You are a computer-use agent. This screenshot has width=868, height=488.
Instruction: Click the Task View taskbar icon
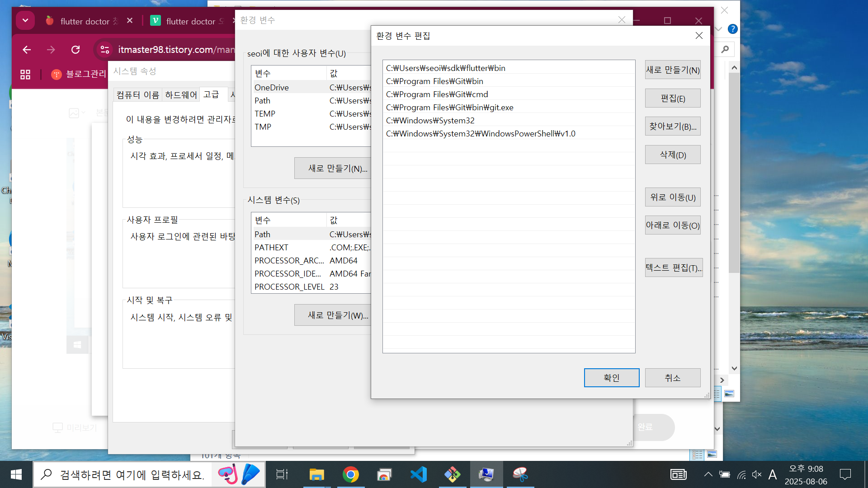(x=282, y=474)
